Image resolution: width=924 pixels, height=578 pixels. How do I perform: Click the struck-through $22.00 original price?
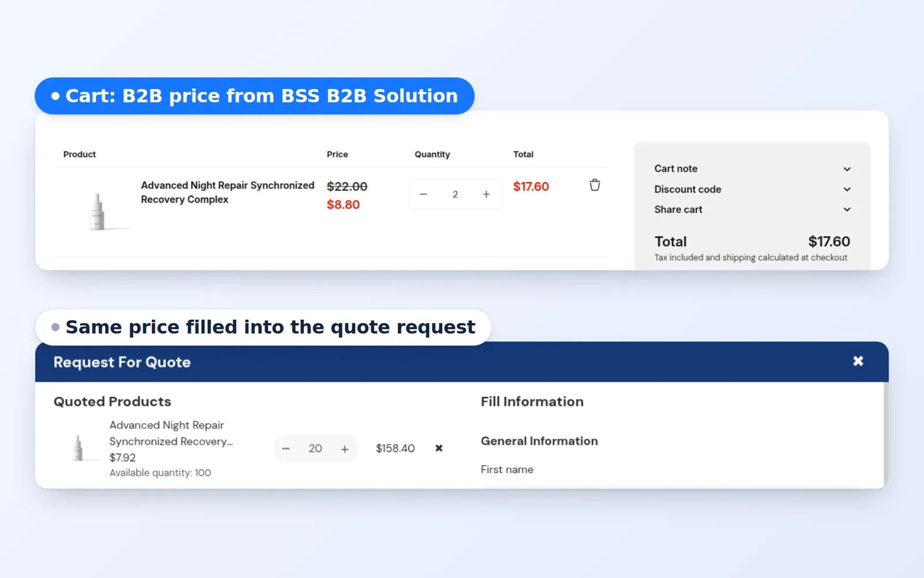[x=347, y=186]
